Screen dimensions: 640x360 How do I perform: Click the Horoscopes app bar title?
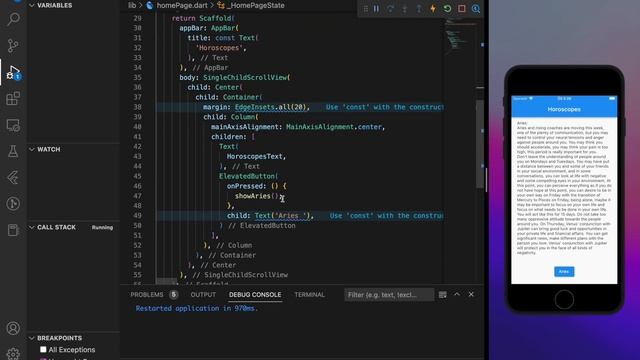[564, 109]
